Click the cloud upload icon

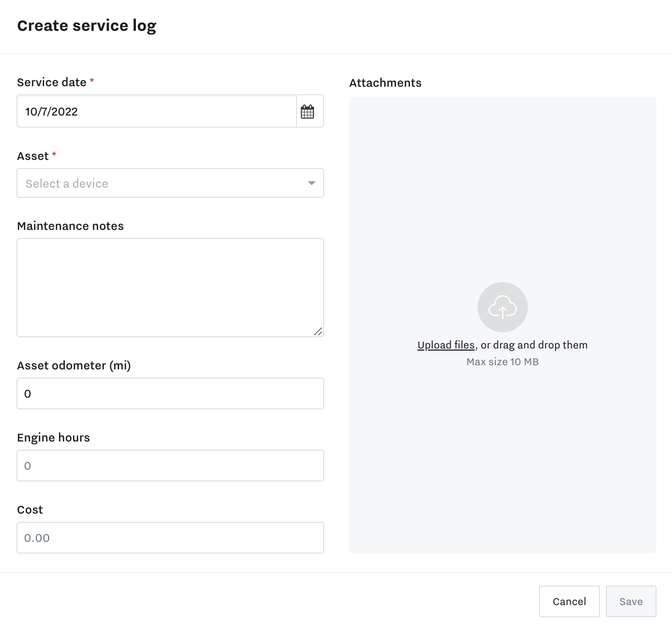click(502, 307)
